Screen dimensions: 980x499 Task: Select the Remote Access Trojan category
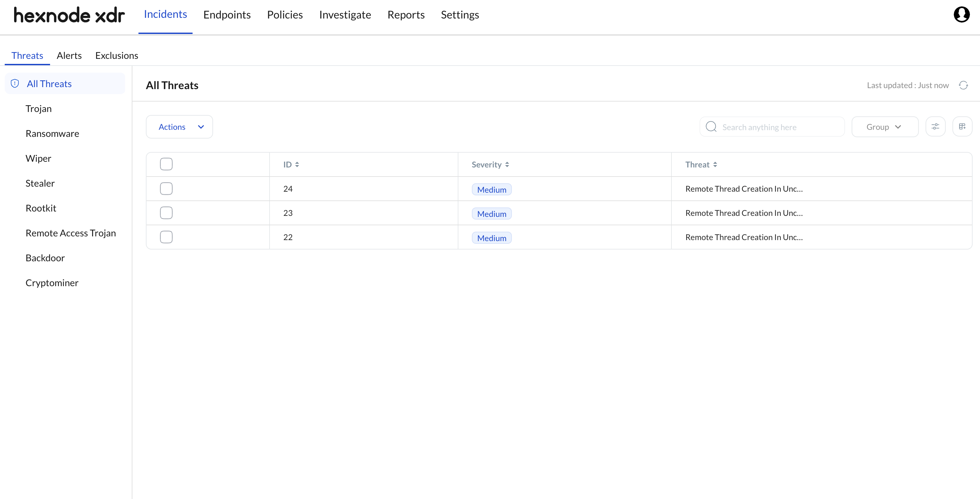(x=71, y=233)
